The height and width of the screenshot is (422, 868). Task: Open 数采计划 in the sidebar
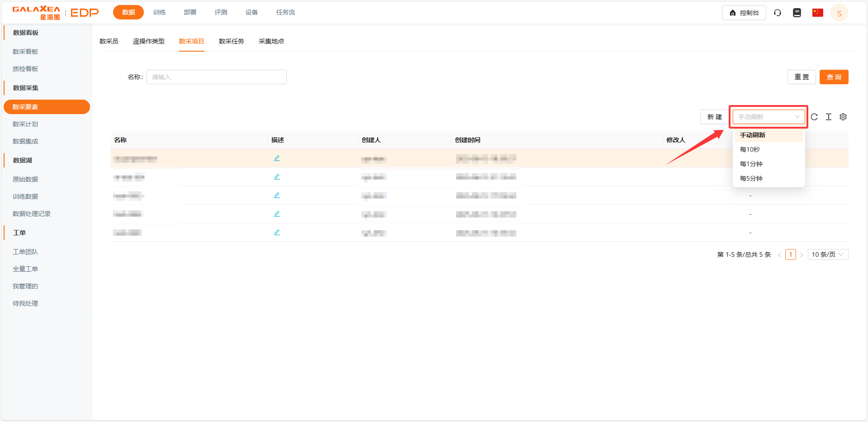coord(25,124)
